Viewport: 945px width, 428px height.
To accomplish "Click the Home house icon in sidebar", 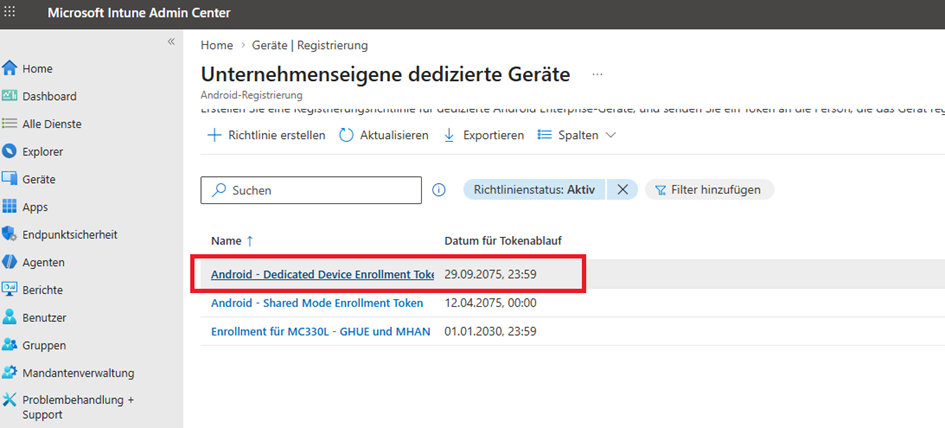I will [10, 68].
